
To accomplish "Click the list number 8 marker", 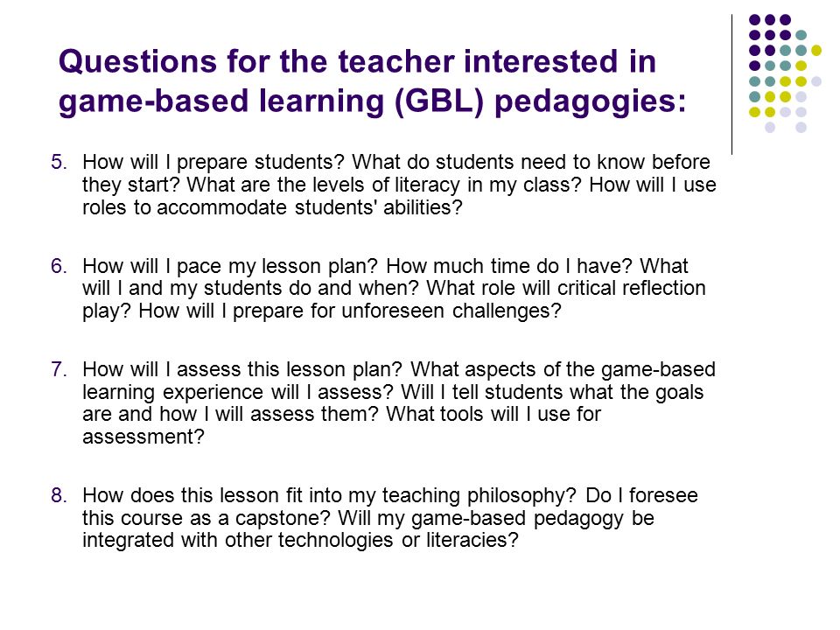I will 59,495.
